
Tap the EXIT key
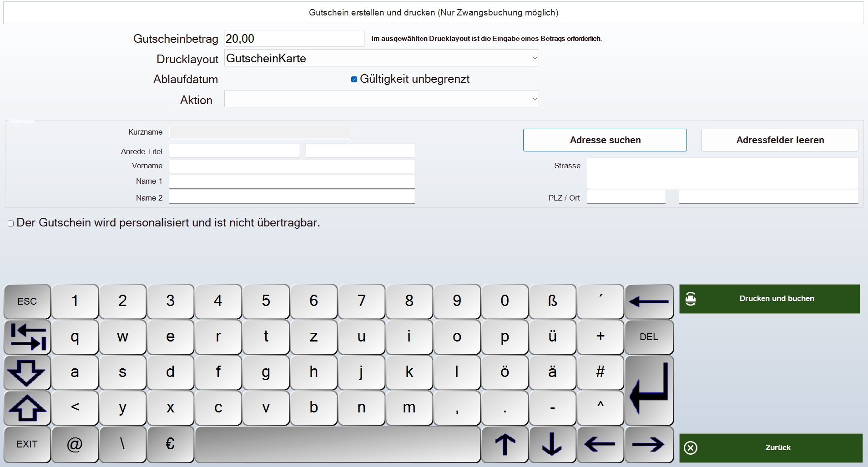click(x=27, y=444)
